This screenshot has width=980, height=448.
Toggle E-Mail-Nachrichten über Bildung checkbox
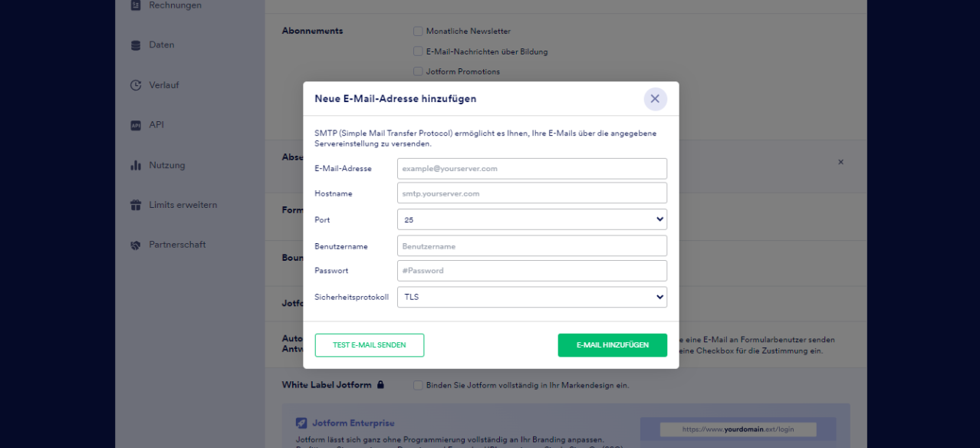418,51
